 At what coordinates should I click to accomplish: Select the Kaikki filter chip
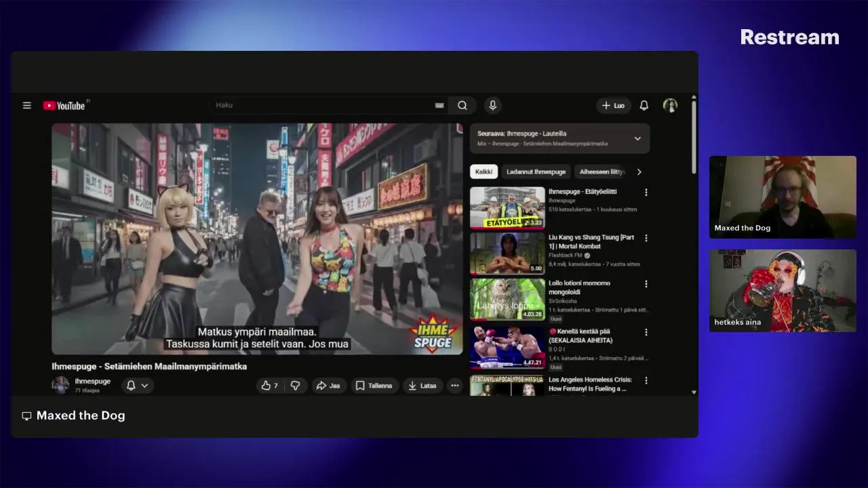pyautogui.click(x=484, y=171)
